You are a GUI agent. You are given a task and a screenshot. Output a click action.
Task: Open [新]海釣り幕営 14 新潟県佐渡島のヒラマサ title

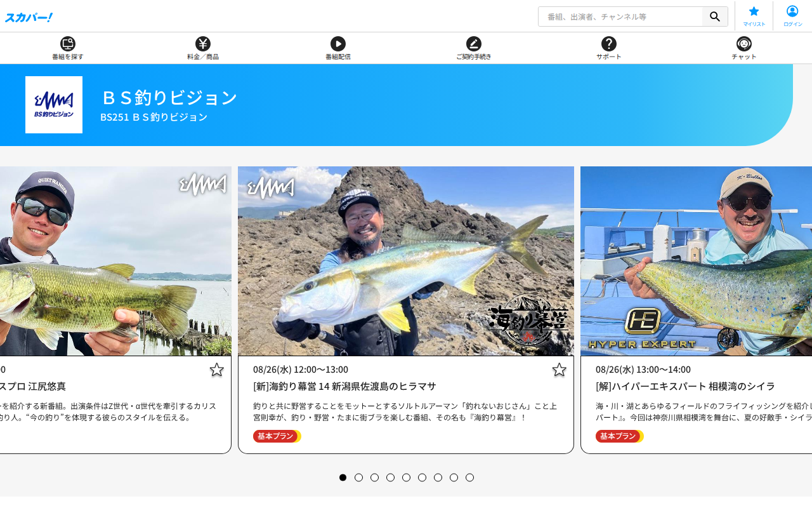[x=344, y=386]
